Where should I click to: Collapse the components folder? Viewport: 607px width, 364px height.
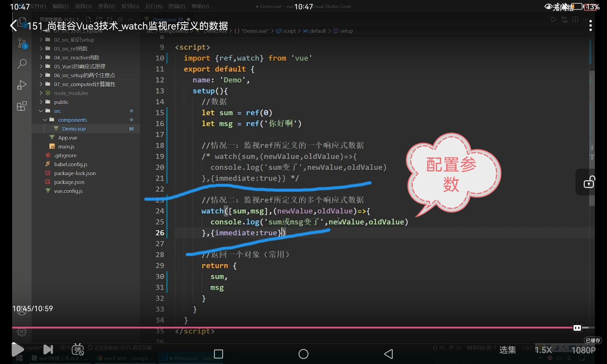[72, 120]
